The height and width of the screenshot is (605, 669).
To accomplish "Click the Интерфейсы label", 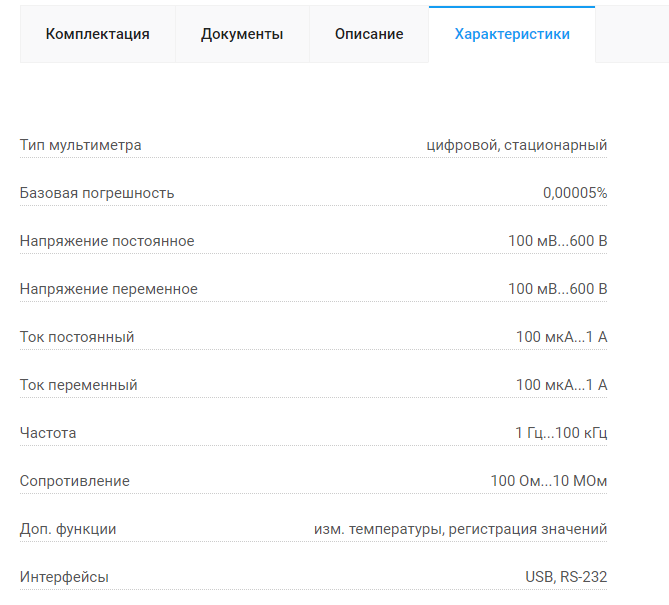I will (x=64, y=577).
